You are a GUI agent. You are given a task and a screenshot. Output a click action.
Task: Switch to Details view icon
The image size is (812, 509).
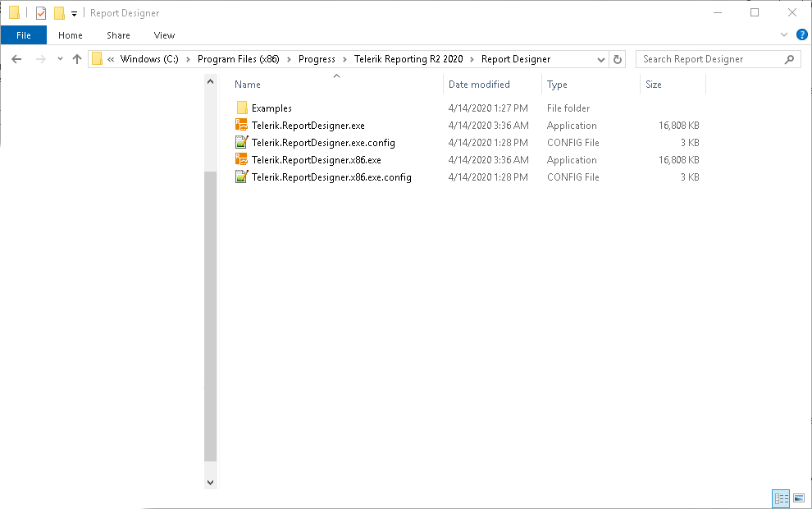[x=781, y=498]
